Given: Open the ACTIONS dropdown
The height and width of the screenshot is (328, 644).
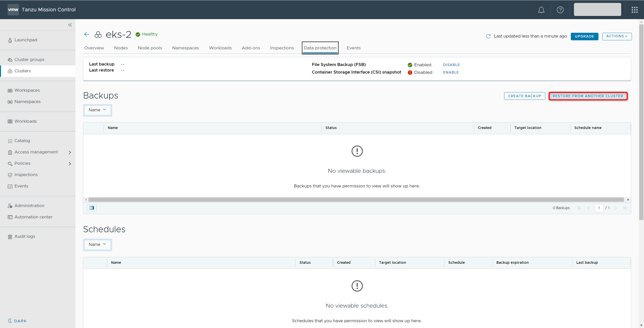Looking at the screenshot, I should pyautogui.click(x=617, y=36).
